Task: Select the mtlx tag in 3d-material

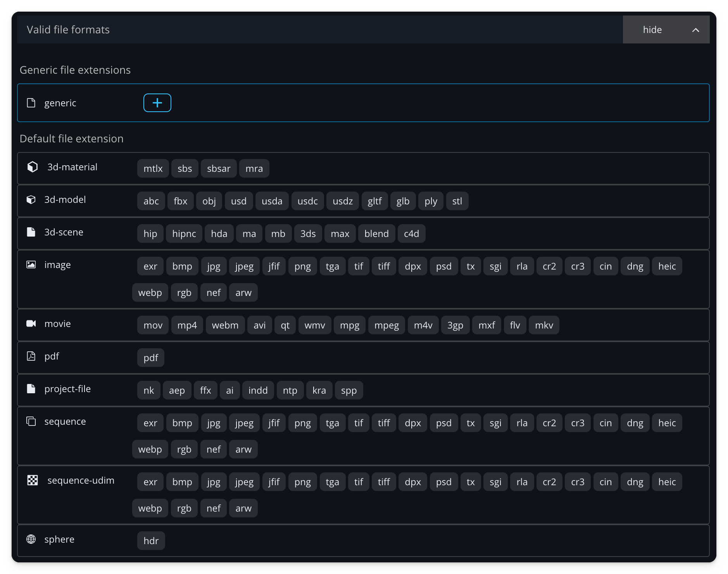Action: pos(153,168)
